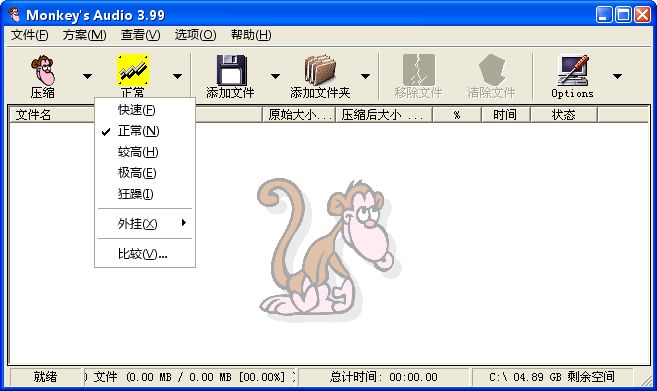Open the 方案(M) menu
This screenshot has height=391, width=657.
[x=85, y=35]
